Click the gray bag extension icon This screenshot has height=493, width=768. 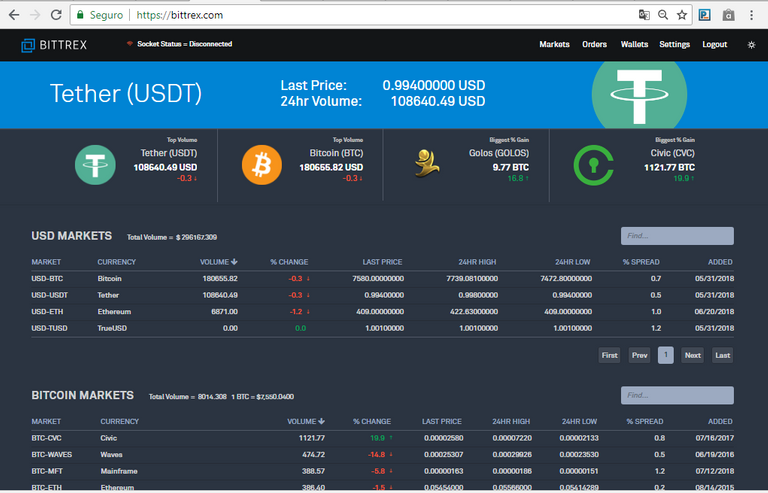(x=728, y=15)
